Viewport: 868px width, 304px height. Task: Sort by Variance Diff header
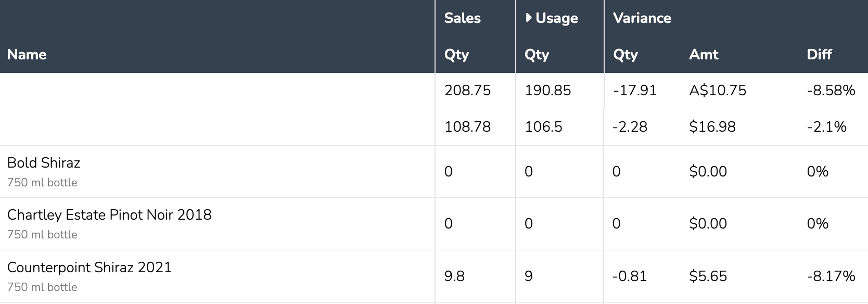click(819, 54)
